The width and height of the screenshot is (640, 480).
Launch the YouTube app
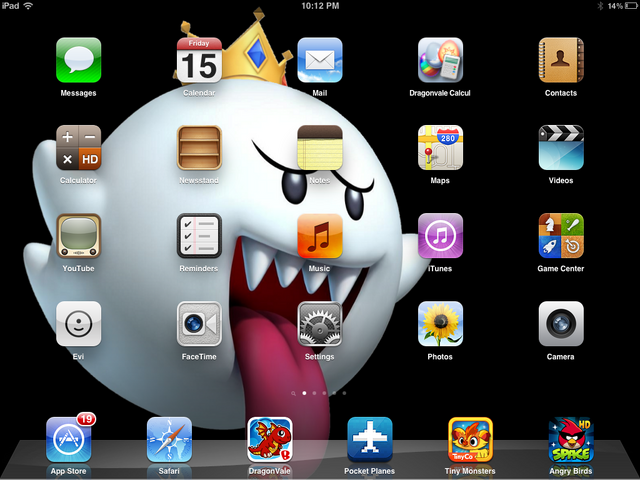point(78,236)
